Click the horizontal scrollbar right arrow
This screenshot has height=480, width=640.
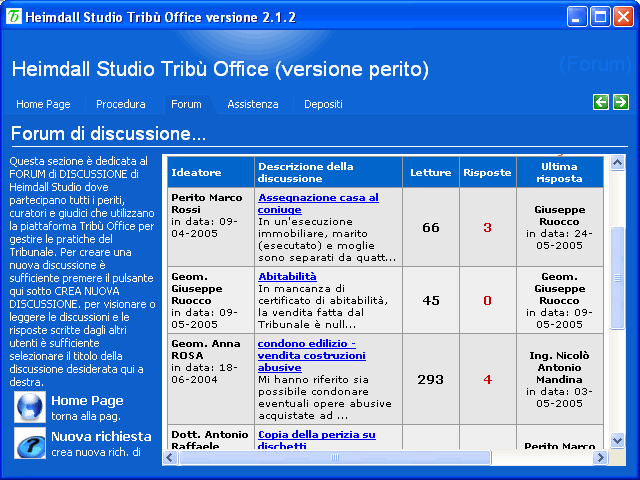600,458
